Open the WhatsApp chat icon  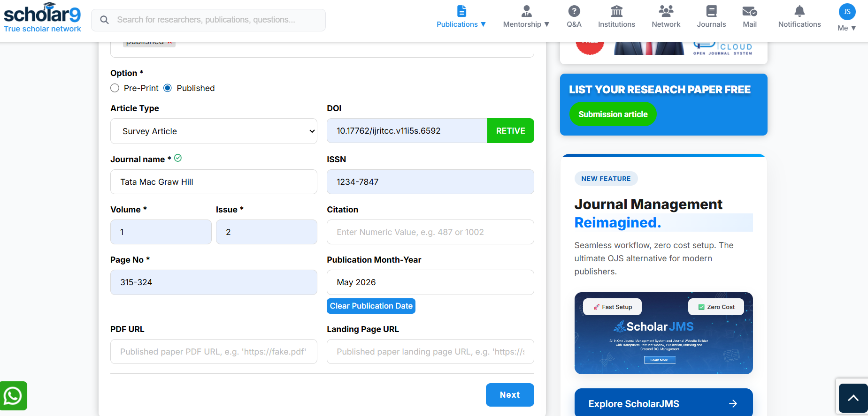(x=13, y=396)
